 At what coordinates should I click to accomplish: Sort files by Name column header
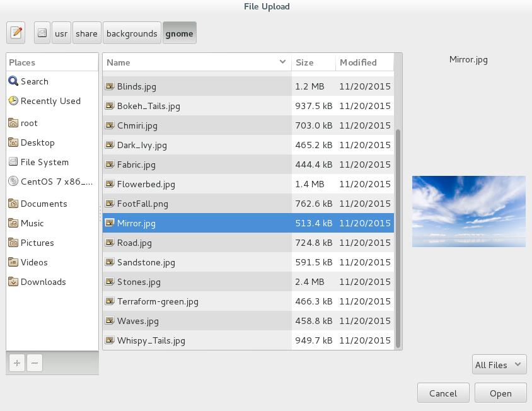197,62
